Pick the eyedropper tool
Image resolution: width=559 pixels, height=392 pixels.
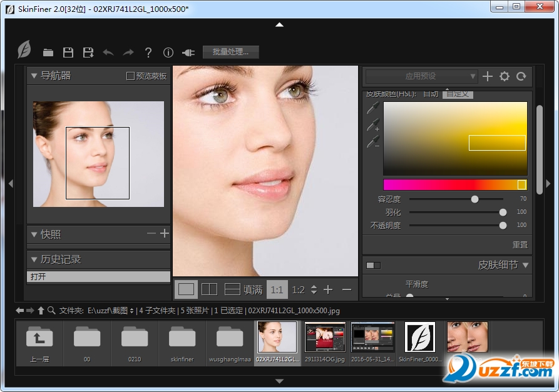pyautogui.click(x=373, y=108)
